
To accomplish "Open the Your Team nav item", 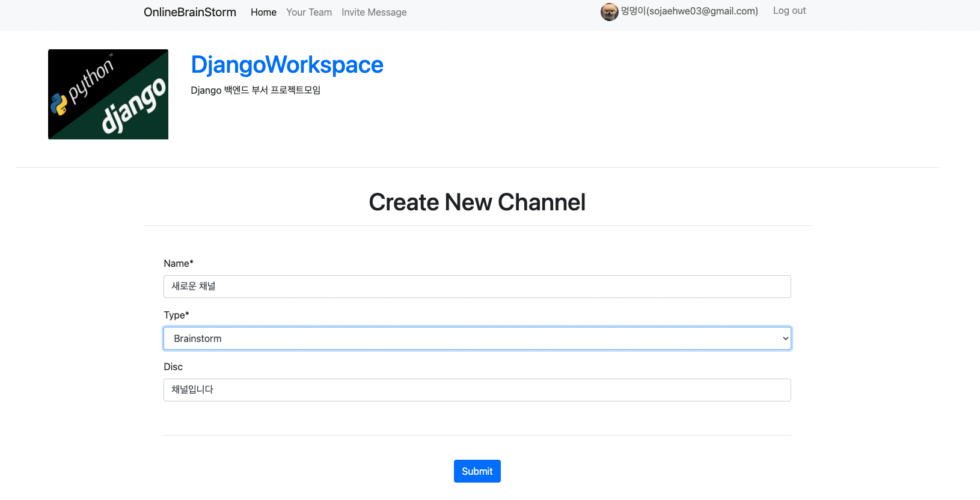I will 309,12.
